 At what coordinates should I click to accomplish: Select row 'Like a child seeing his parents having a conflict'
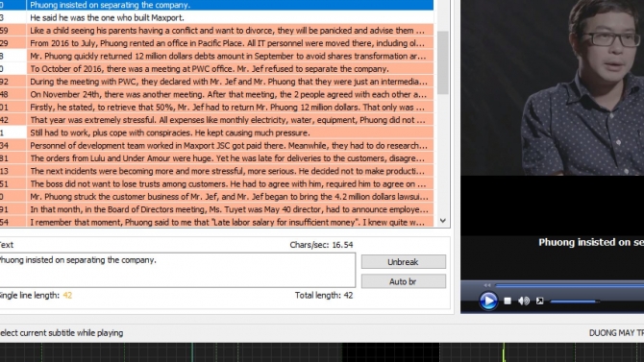pos(216,31)
